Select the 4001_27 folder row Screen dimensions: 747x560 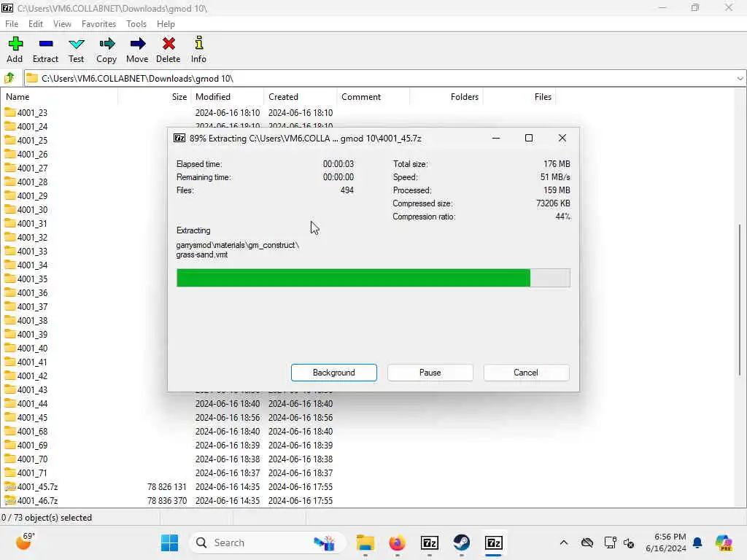84,168
